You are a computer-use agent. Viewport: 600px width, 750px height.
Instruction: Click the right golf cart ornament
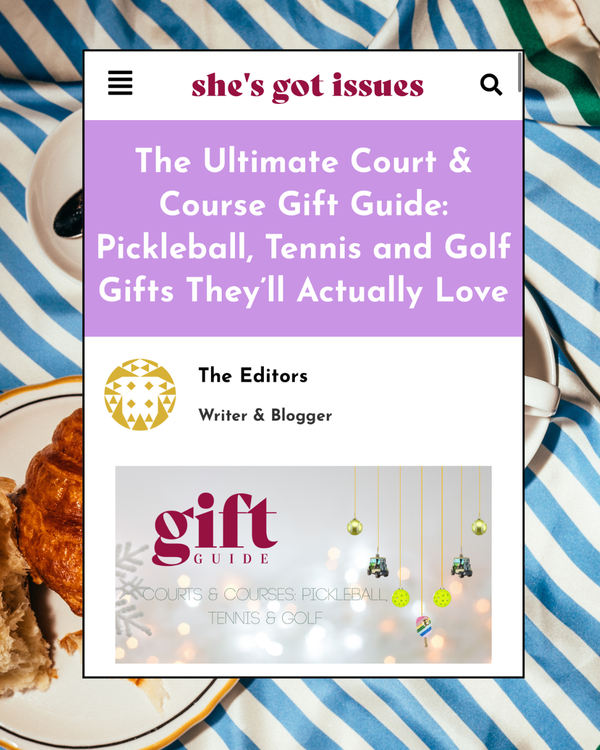click(462, 566)
